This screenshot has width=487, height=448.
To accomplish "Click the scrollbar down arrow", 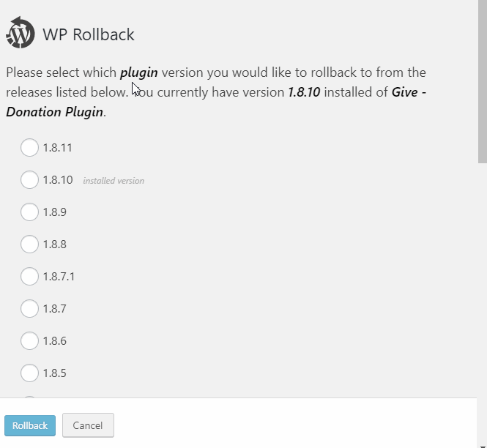I will 483,446.
